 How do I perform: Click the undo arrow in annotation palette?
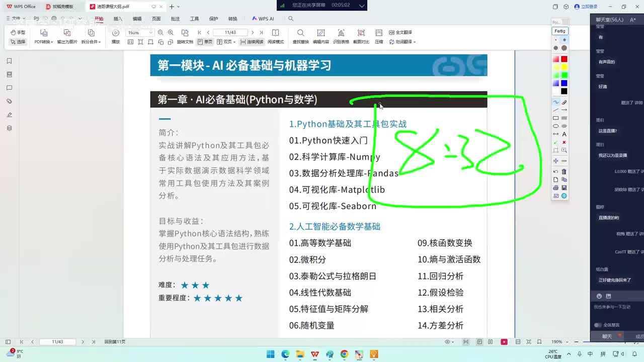(x=556, y=171)
